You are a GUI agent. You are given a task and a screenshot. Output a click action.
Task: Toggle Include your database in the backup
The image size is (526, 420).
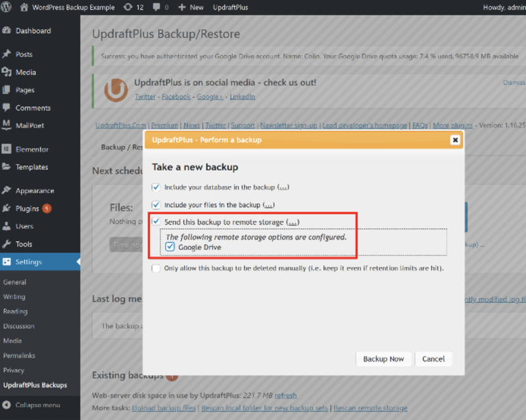coord(156,187)
